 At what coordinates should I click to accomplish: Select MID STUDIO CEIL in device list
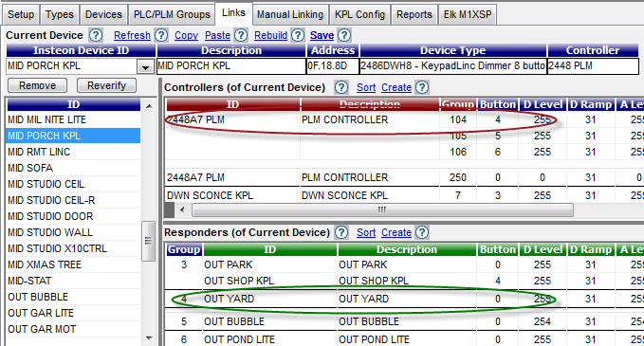[74, 184]
